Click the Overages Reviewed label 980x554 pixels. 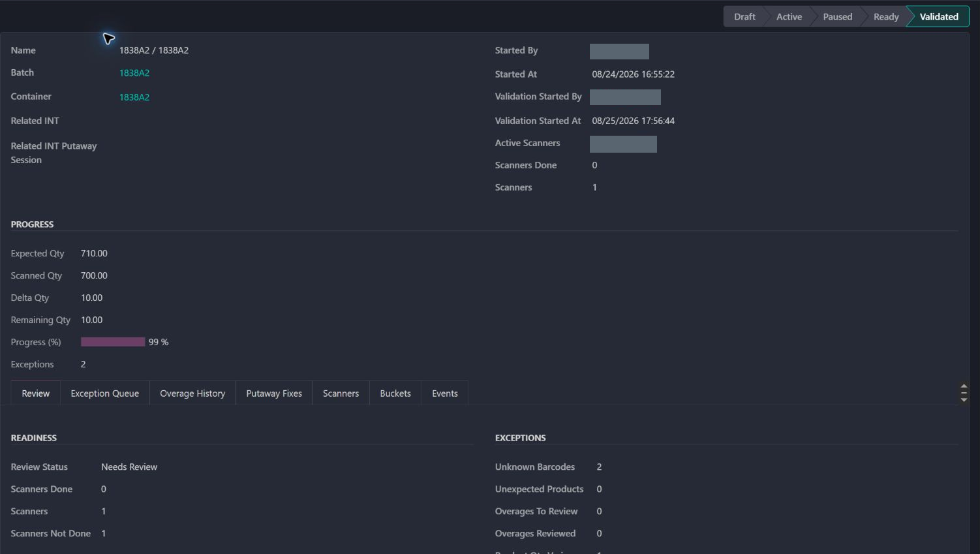click(x=535, y=533)
